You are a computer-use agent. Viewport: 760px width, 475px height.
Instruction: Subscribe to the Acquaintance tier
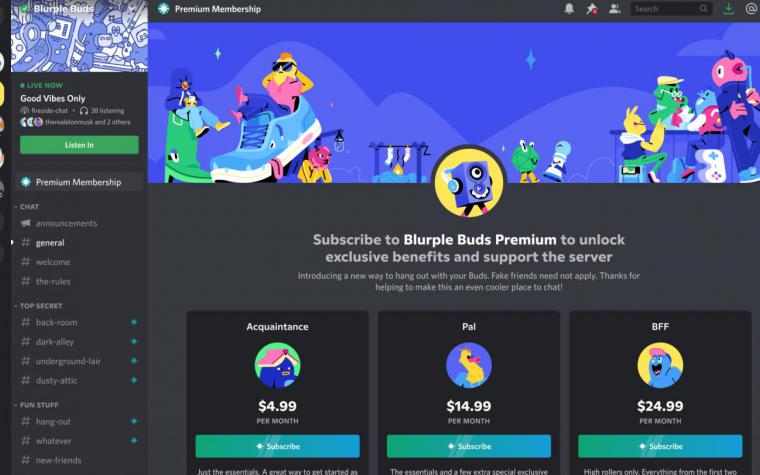click(277, 446)
